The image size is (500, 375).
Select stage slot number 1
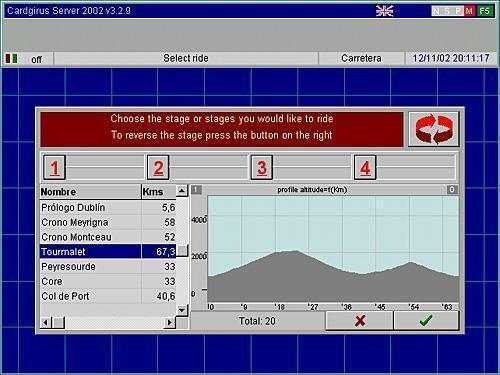point(54,168)
